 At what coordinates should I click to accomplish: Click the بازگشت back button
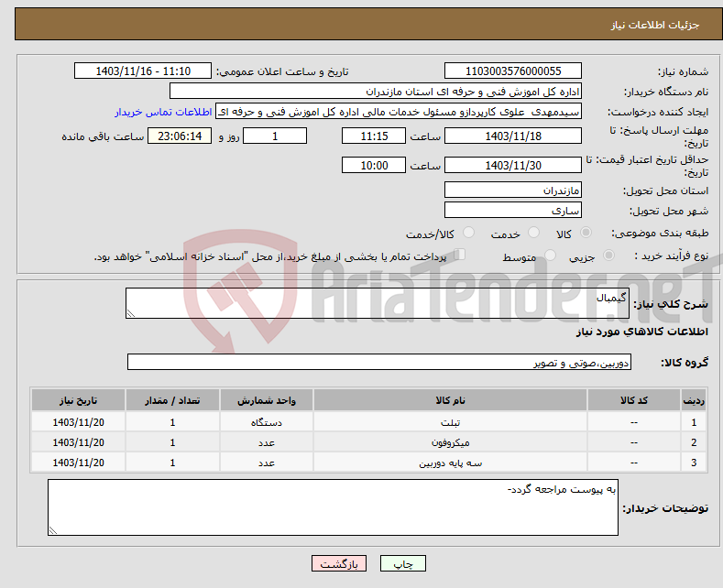coord(339,563)
